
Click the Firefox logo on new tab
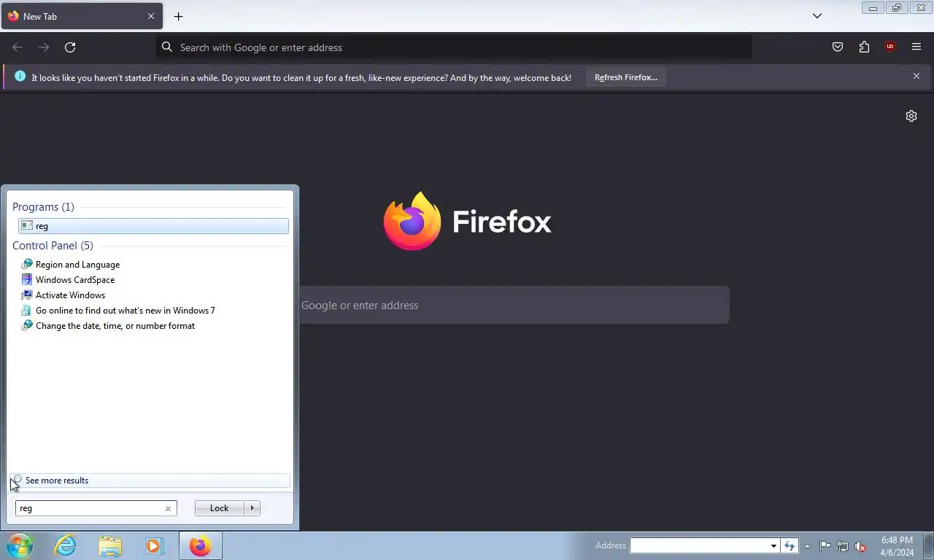pyautogui.click(x=412, y=221)
